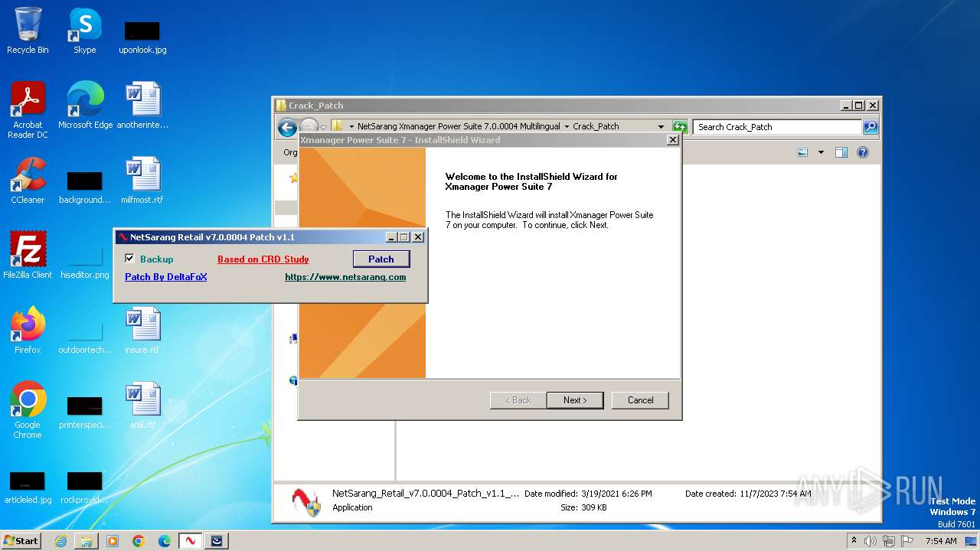
Task: Click the volume speaker tray icon
Action: coord(871,541)
